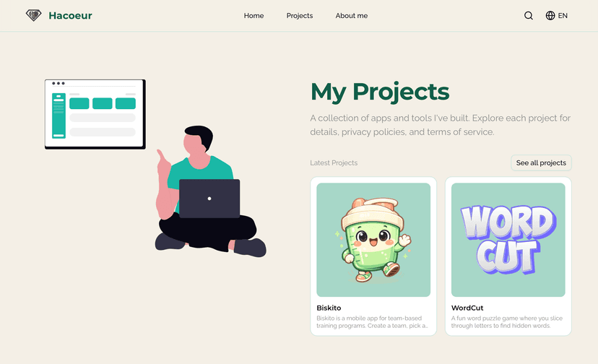Image resolution: width=598 pixels, height=364 pixels.
Task: Click the Hacoeur diamond logo icon
Action: click(33, 15)
